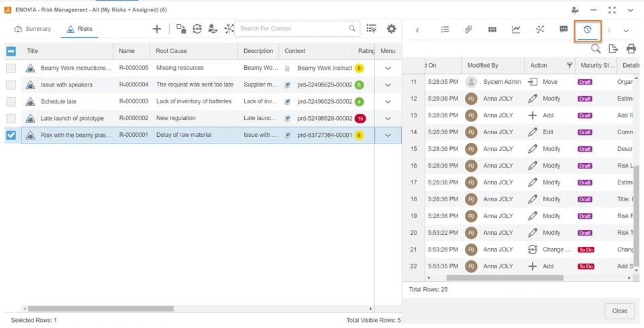Check the Issue with speakers row checkbox
Image resolution: width=644 pixels, height=328 pixels.
click(11, 85)
